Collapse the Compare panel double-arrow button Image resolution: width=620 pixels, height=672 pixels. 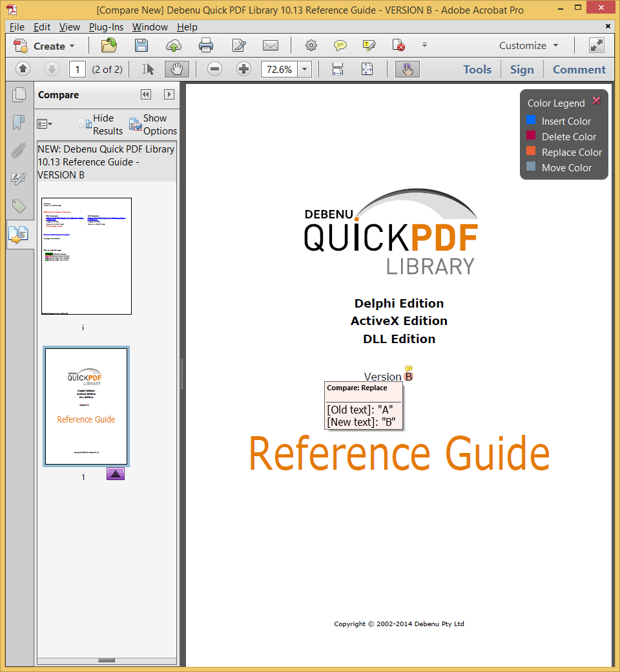tap(146, 94)
